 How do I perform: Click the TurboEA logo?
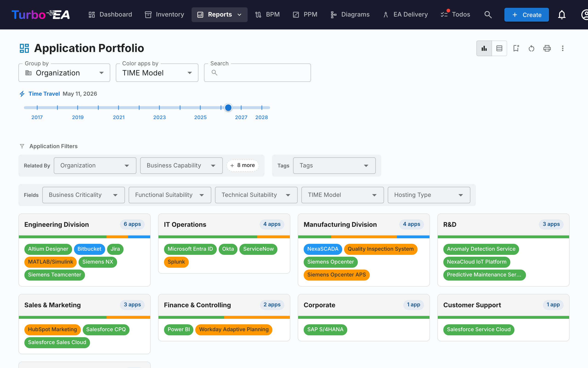tap(41, 14)
